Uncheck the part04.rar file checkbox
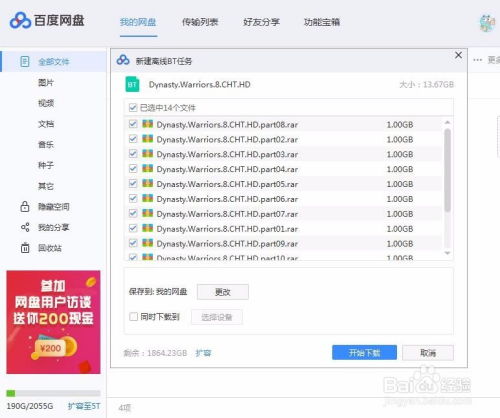Viewport: 500px width, 418px height. pos(133,169)
